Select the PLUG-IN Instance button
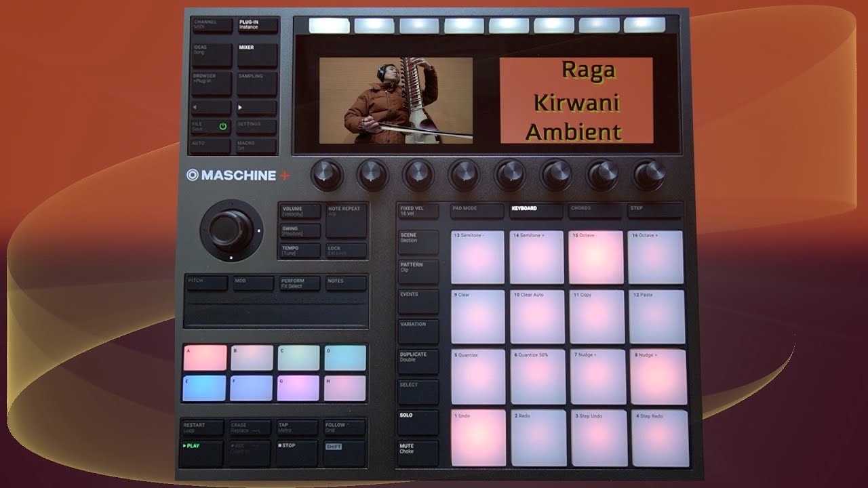868x488 pixels. pyautogui.click(x=257, y=26)
